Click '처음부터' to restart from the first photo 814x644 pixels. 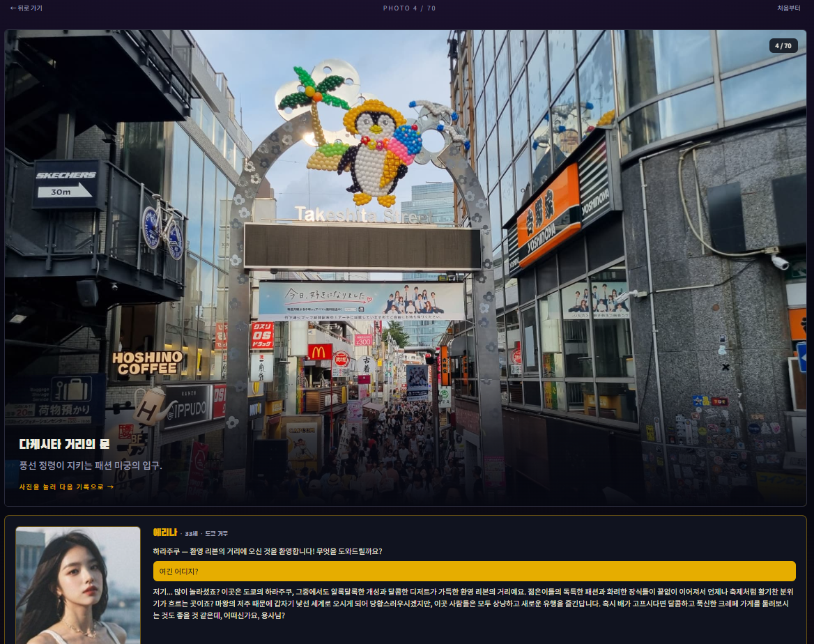pyautogui.click(x=789, y=8)
